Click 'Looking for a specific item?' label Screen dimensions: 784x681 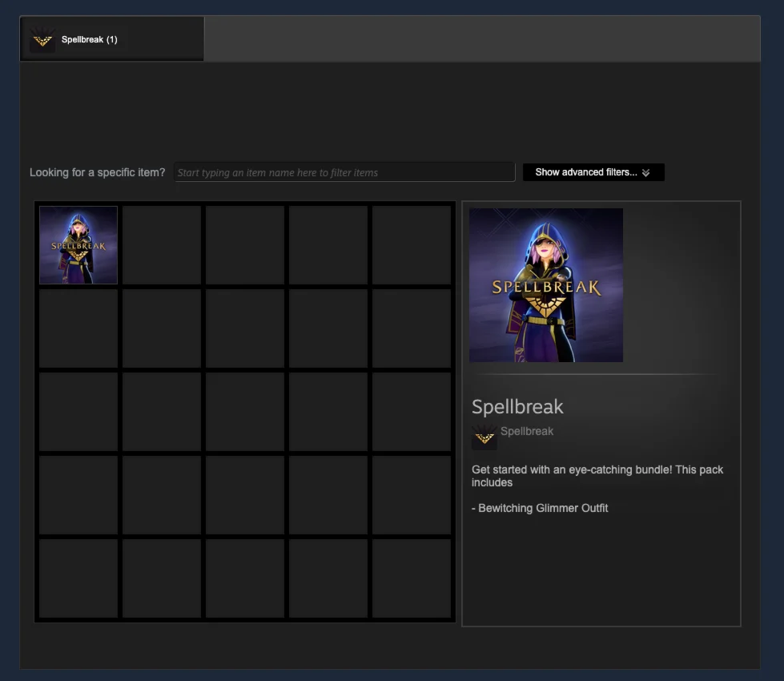[97, 172]
